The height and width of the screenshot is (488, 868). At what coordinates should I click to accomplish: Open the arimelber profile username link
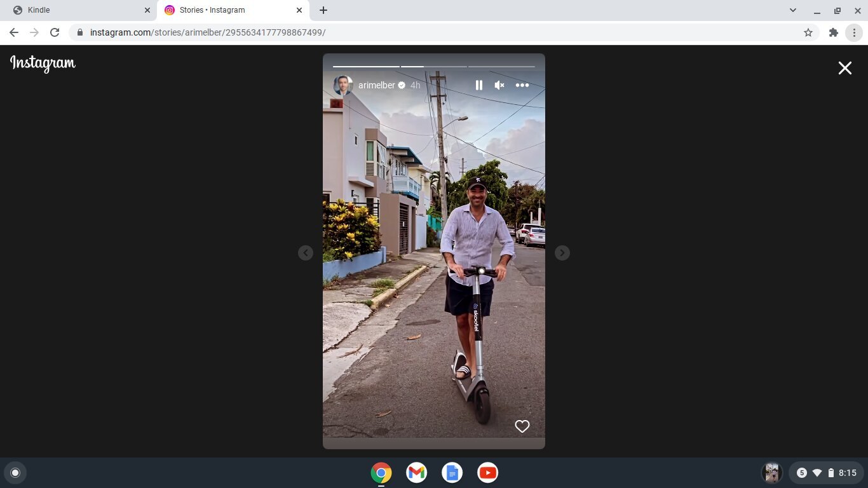[376, 85]
